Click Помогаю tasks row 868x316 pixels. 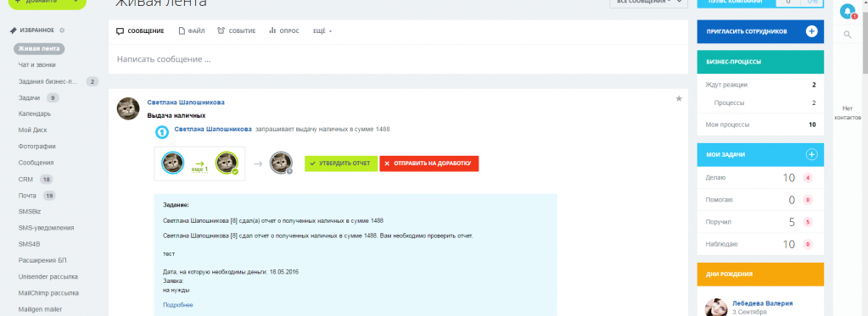[x=760, y=200]
